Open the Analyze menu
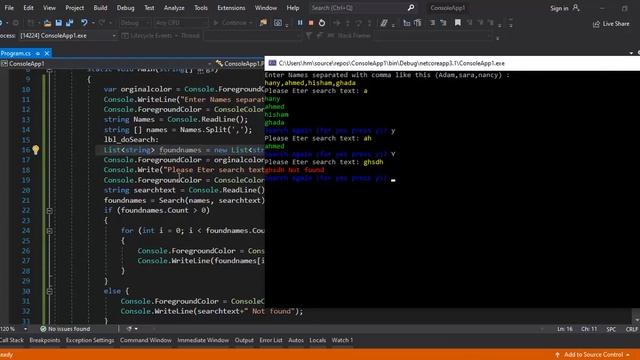 174,8
